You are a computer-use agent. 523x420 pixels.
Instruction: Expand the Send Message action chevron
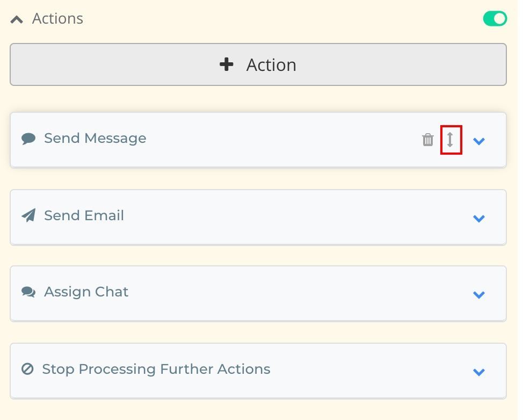coord(479,141)
